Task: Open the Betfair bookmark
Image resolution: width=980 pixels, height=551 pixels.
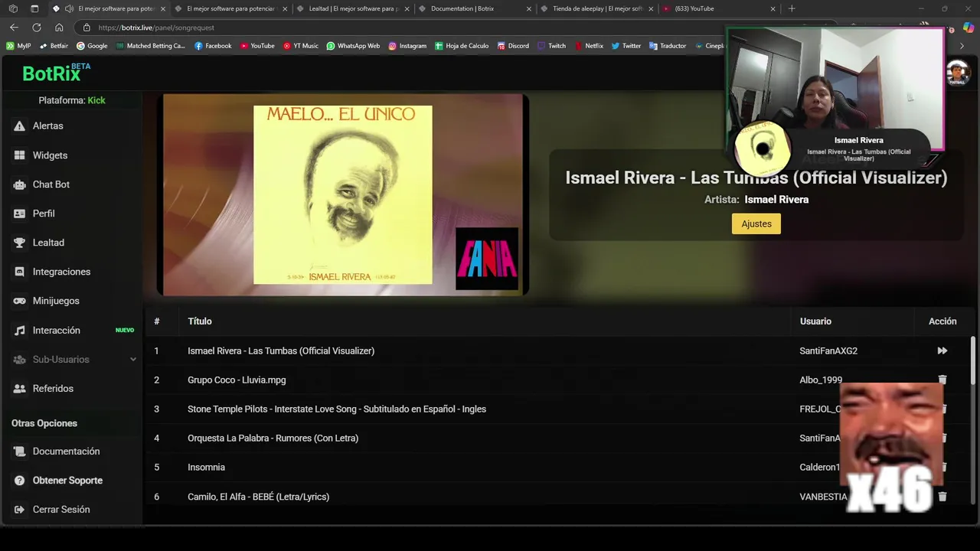Action: 54,46
